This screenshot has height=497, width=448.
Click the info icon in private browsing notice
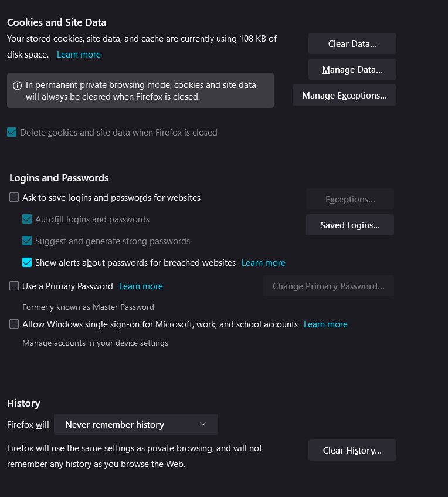pyautogui.click(x=17, y=86)
